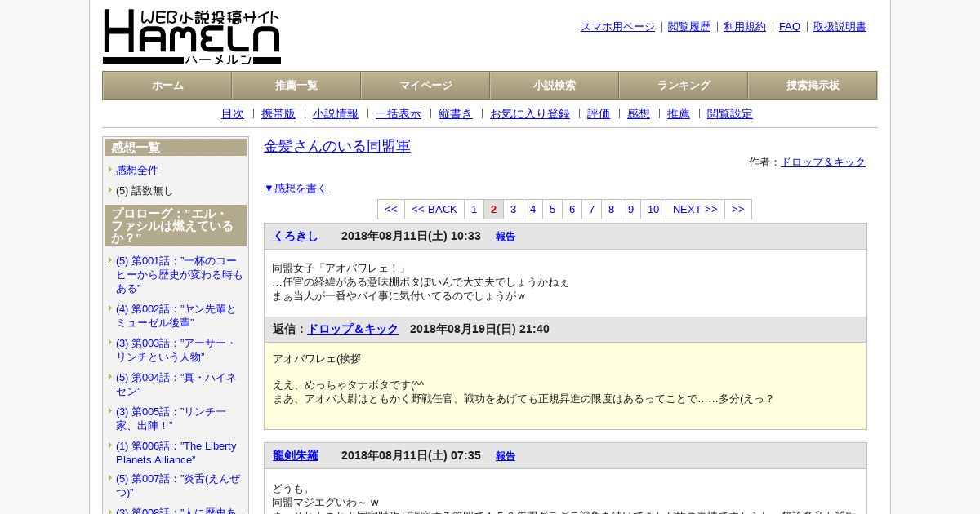Screen dimensions: 980x514
Task: Go to comments page 9
Action: [x=630, y=209]
